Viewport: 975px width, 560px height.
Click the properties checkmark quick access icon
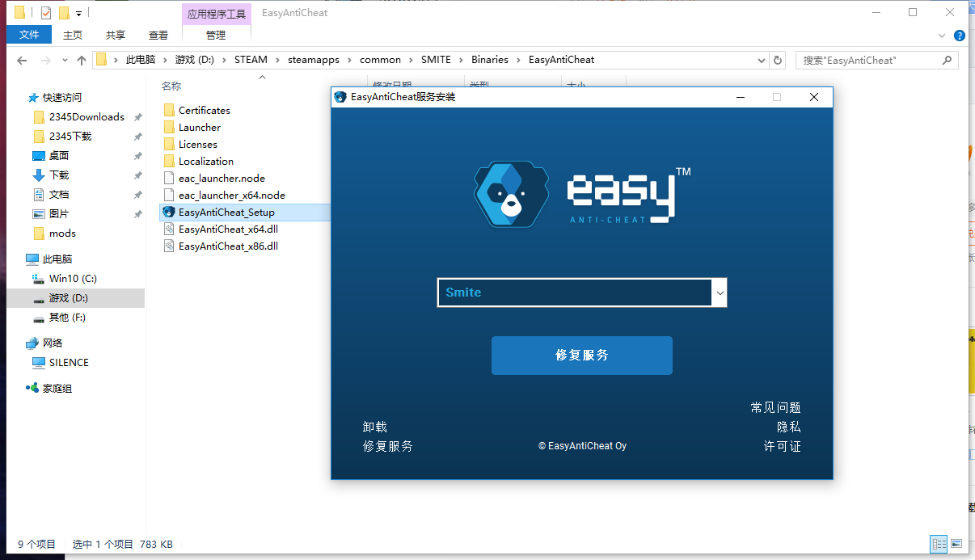click(46, 13)
